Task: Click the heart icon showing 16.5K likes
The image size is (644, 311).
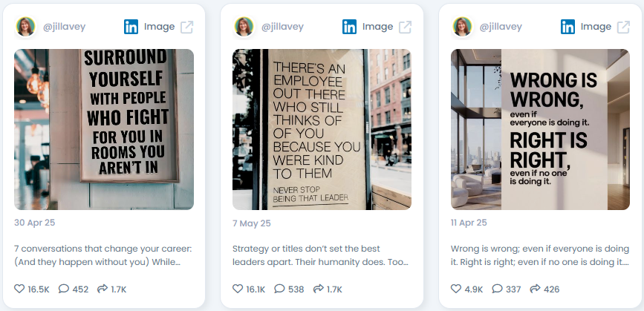Action: pos(19,289)
